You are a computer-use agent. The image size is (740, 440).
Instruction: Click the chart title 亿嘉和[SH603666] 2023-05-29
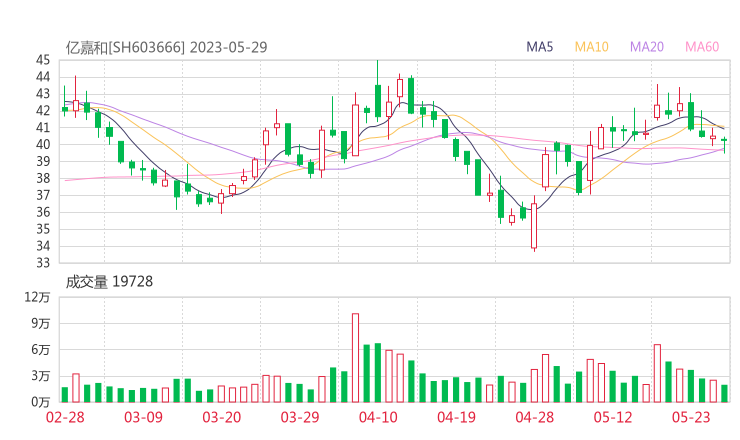point(166,48)
